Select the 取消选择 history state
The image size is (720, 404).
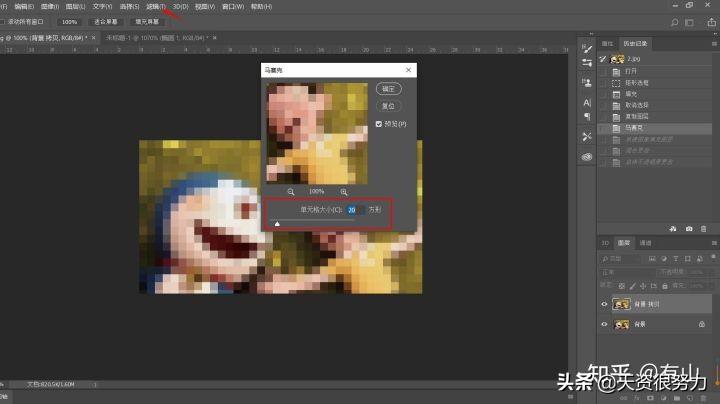pos(656,106)
